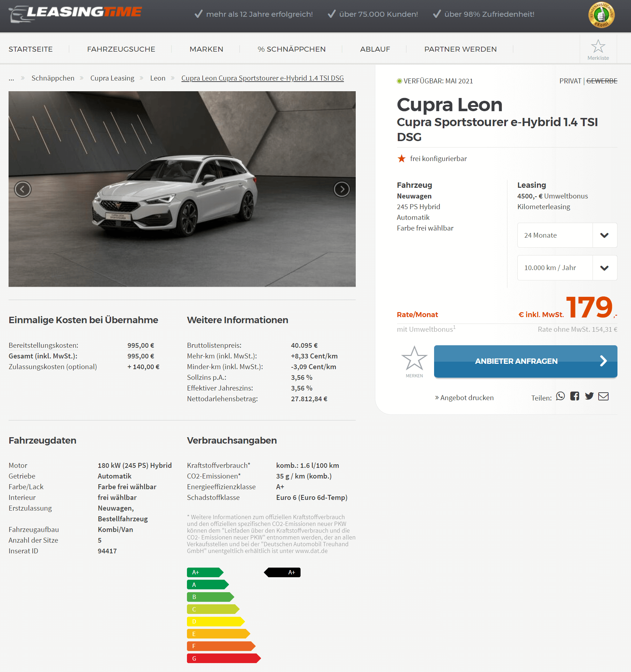Open the Ablauf menu item
Image resolution: width=631 pixels, height=672 pixels.
[375, 49]
